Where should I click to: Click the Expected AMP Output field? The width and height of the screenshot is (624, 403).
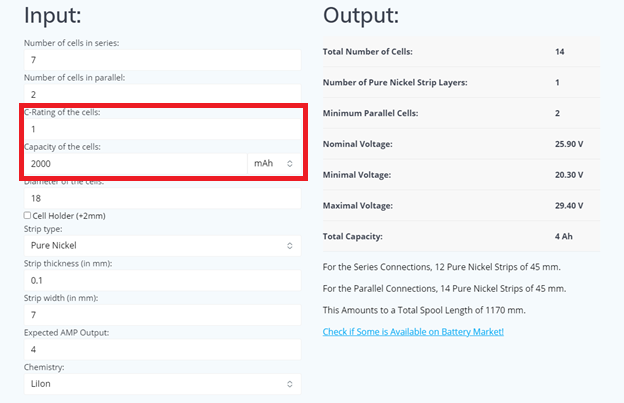161,350
